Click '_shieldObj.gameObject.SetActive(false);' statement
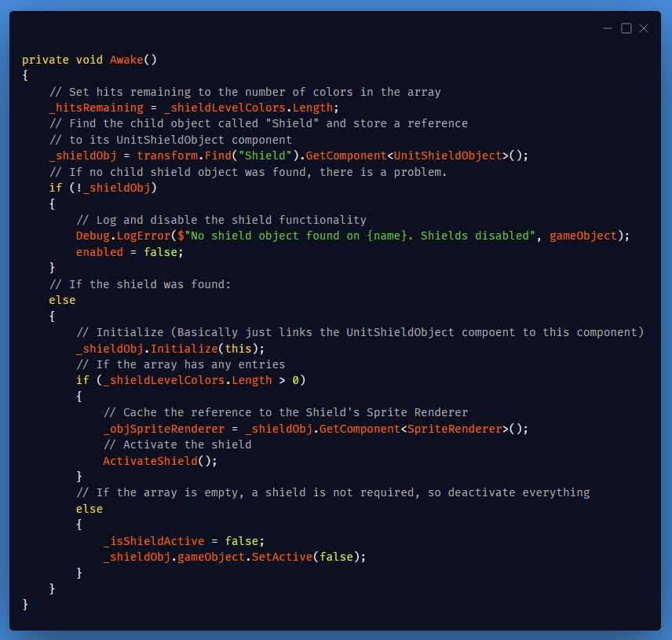Viewport: 672px width, 640px height. pyautogui.click(x=235, y=557)
